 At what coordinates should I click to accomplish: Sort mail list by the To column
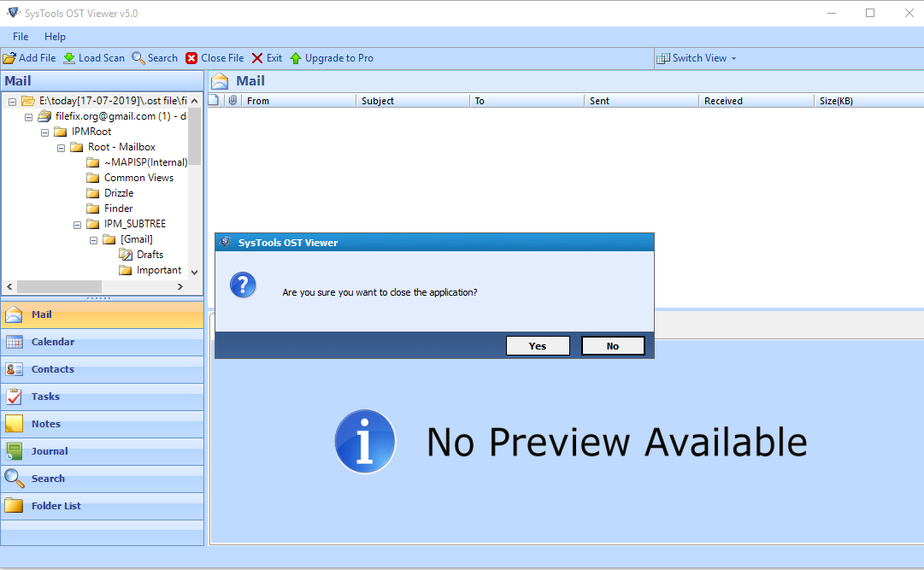tap(527, 101)
